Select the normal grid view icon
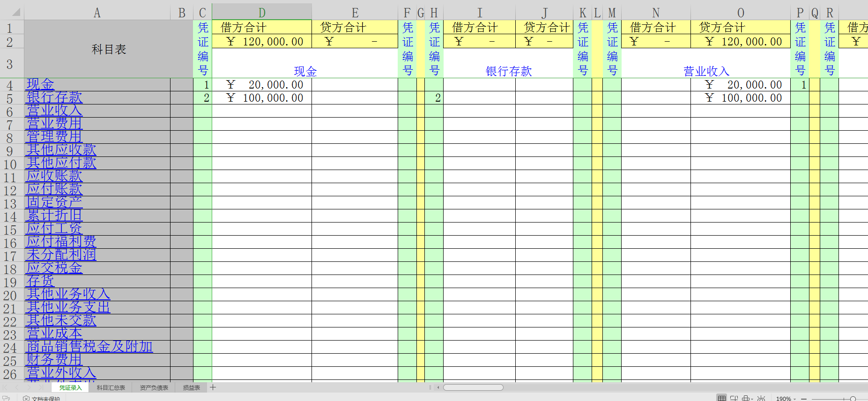Screen dimensions: 868x401 [x=722, y=399]
